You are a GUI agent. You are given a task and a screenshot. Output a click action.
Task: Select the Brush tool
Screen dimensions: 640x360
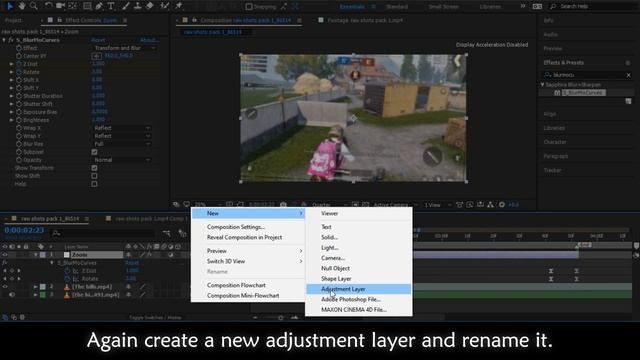[x=126, y=6]
